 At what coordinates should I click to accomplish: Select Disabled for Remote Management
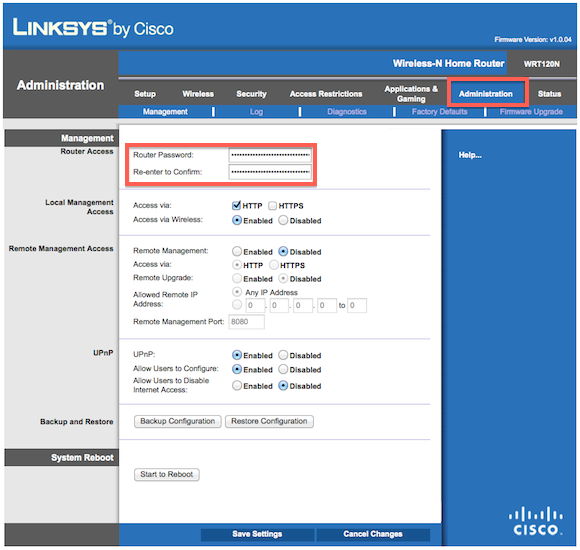point(283,252)
